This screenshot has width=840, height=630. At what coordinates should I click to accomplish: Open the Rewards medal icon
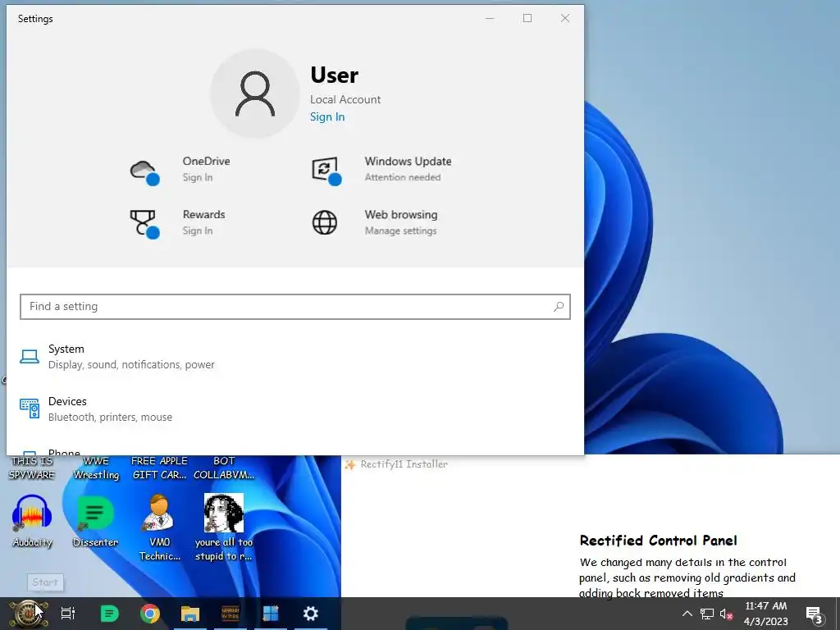click(x=144, y=224)
